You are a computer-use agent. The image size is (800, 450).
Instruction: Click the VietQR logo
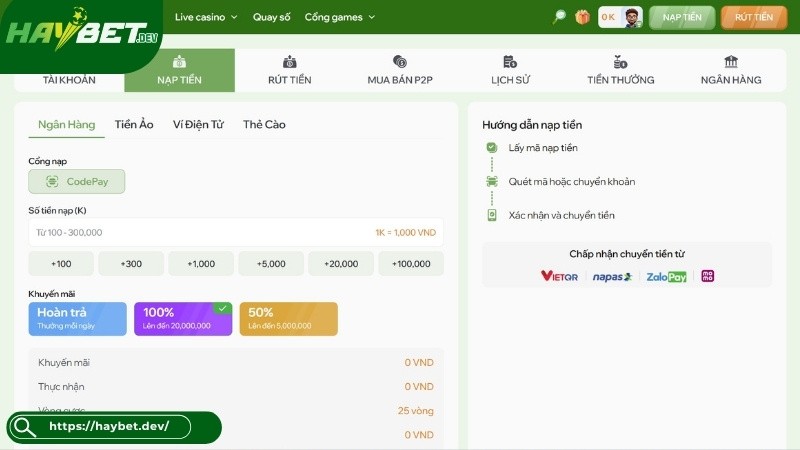coord(559,276)
